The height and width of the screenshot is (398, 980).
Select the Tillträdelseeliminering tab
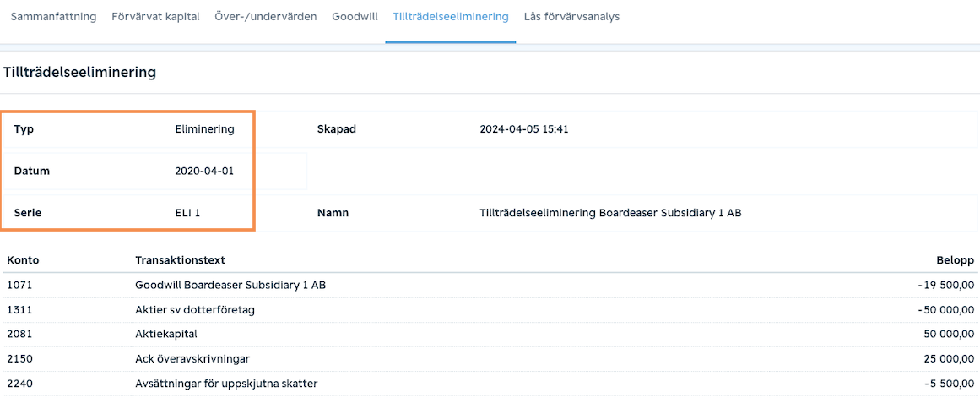pyautogui.click(x=451, y=17)
